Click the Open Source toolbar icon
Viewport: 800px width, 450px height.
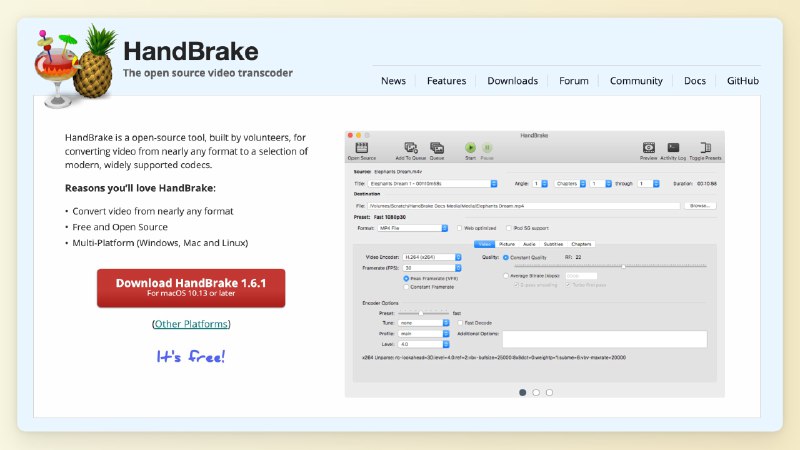[361, 148]
